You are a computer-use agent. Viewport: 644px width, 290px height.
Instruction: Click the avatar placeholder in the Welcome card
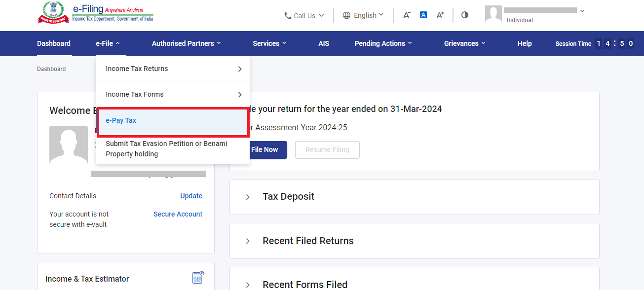[x=68, y=145]
